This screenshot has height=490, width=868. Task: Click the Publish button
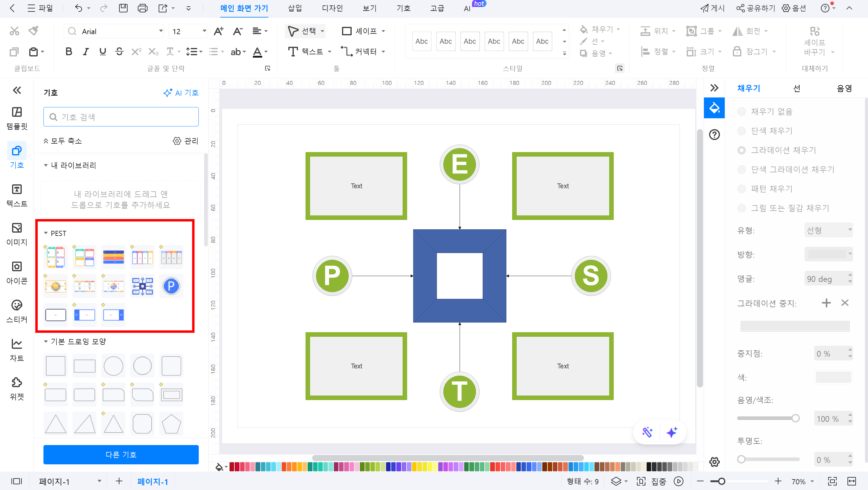click(712, 8)
